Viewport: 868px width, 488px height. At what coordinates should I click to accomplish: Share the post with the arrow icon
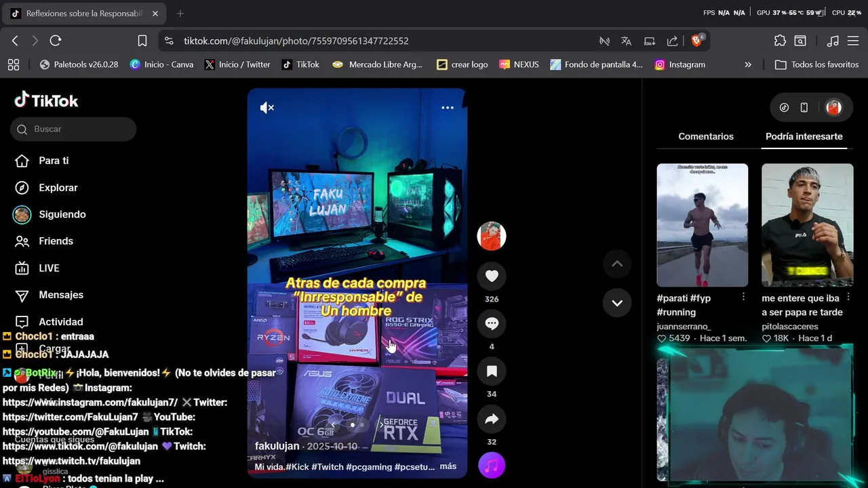(x=492, y=419)
